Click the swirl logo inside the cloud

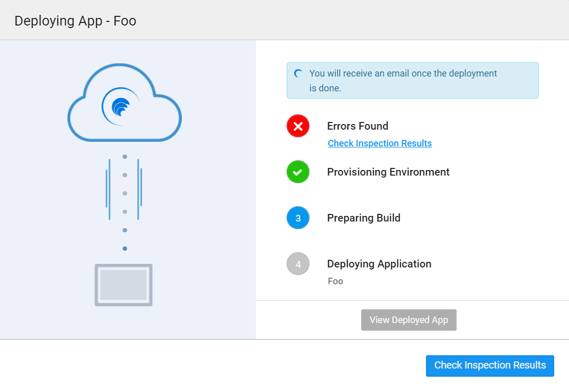coord(121,107)
